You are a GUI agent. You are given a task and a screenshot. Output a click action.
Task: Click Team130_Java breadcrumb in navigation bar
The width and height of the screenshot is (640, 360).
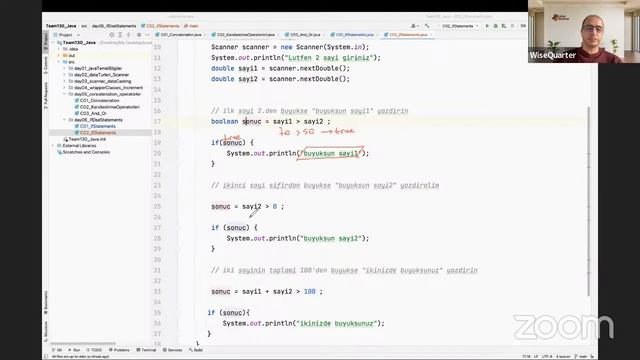[61, 26]
